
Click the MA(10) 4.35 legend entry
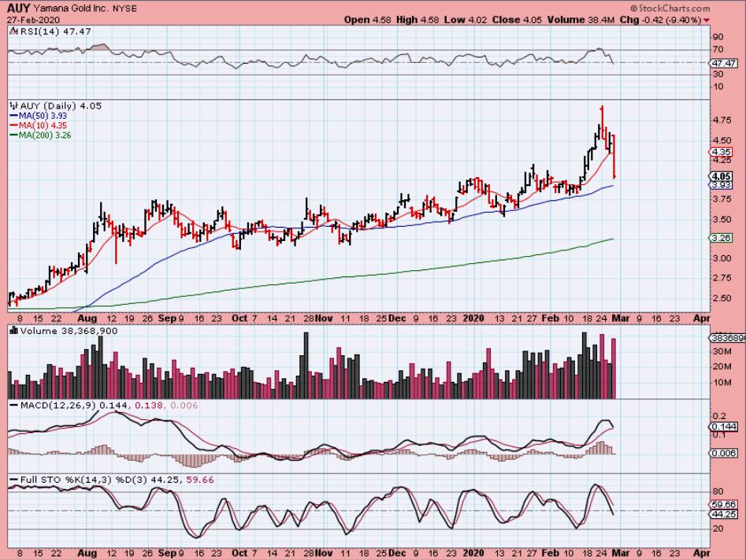43,125
